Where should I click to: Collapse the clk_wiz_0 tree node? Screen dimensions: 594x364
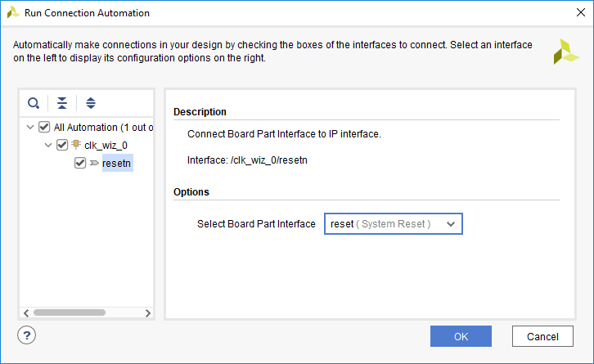pyautogui.click(x=48, y=145)
